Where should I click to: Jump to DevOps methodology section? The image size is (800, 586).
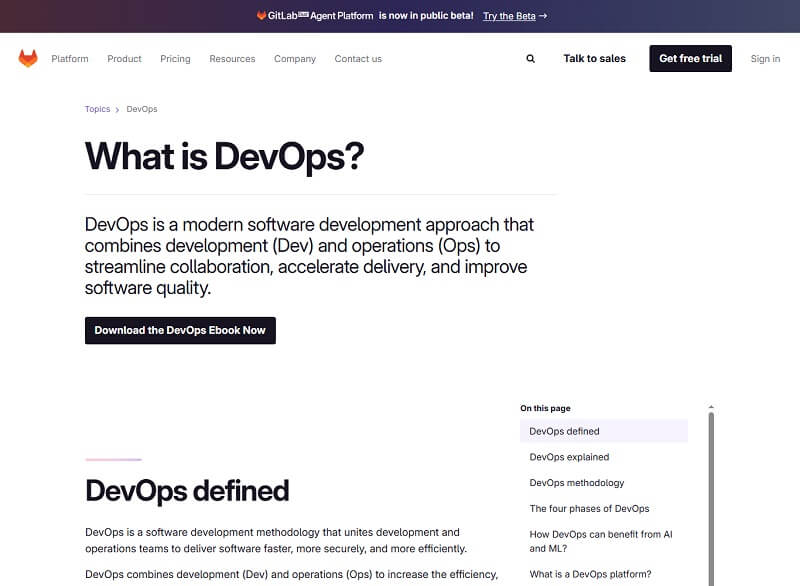click(x=577, y=483)
